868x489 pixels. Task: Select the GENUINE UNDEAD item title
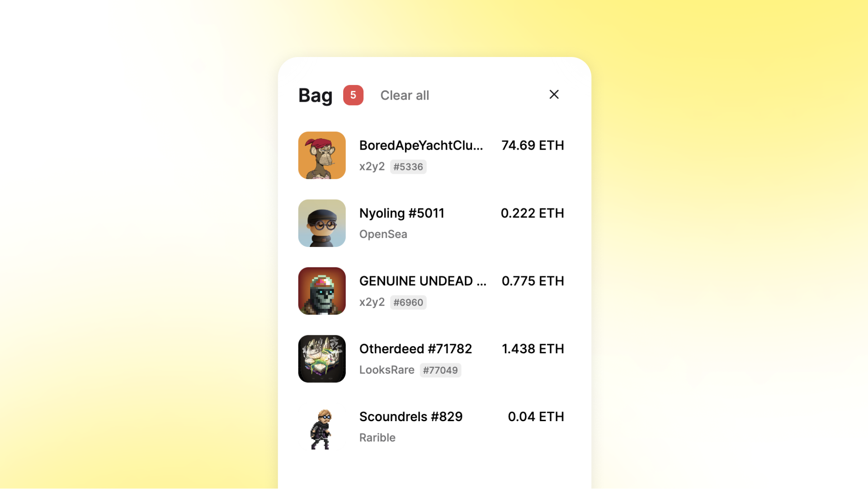(x=423, y=281)
